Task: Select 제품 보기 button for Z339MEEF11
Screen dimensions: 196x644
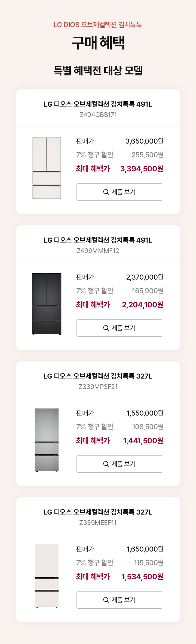Action: tap(120, 600)
